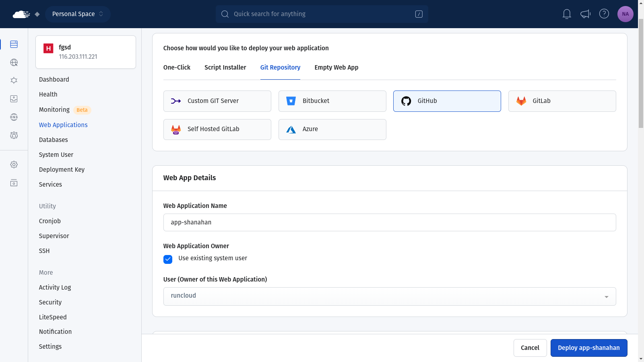The width and height of the screenshot is (644, 362).
Task: Switch to the Script Installer tab
Action: tap(225, 68)
